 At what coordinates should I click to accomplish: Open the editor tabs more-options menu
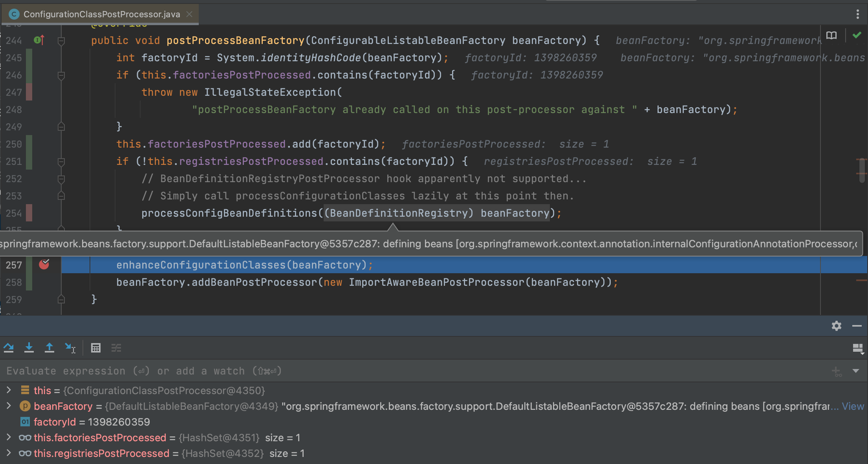pyautogui.click(x=857, y=14)
